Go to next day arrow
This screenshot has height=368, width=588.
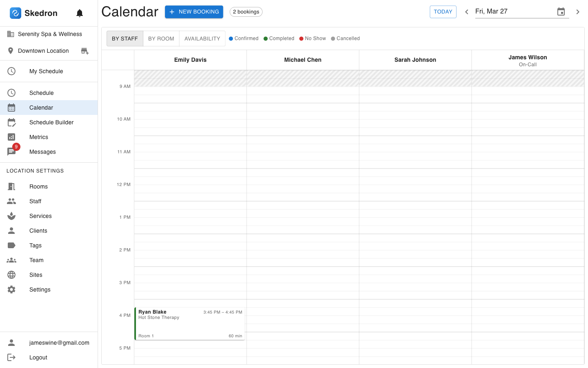578,12
